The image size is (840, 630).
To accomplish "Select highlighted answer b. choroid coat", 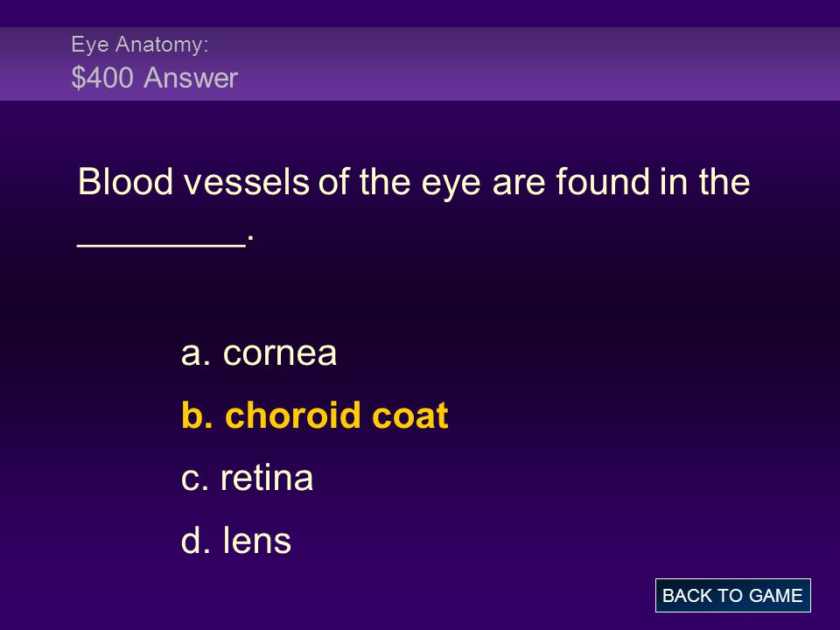I will coord(314,416).
